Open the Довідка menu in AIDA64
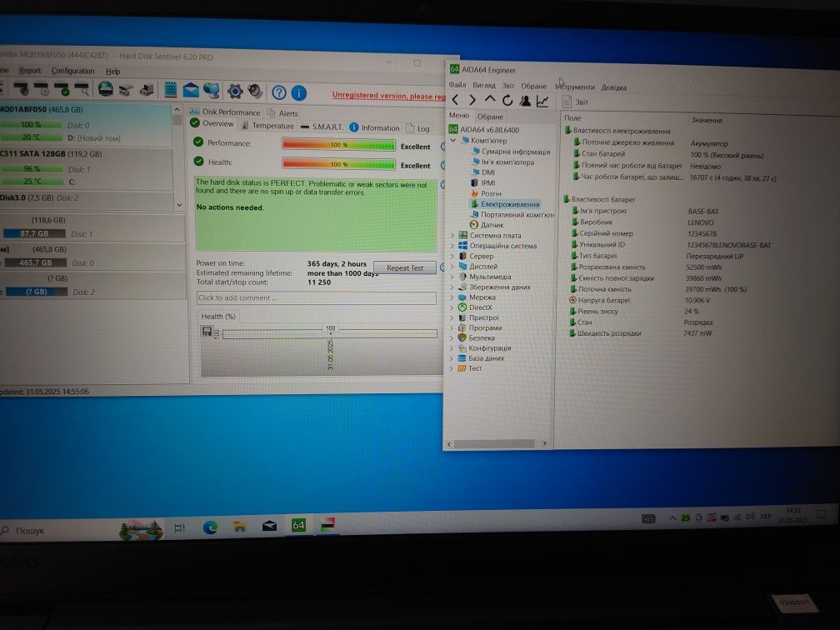Screen dimensions: 840x630 tap(614, 87)
